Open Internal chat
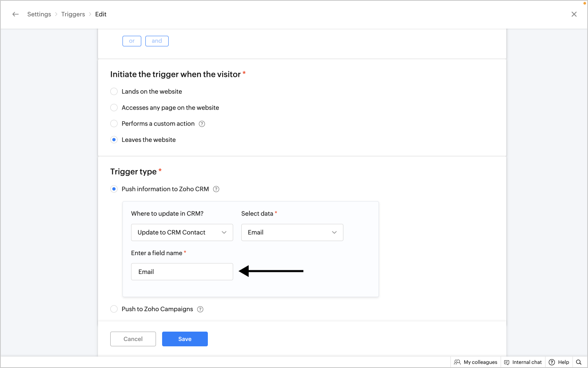Viewport: 588px width, 368px height. pos(523,362)
